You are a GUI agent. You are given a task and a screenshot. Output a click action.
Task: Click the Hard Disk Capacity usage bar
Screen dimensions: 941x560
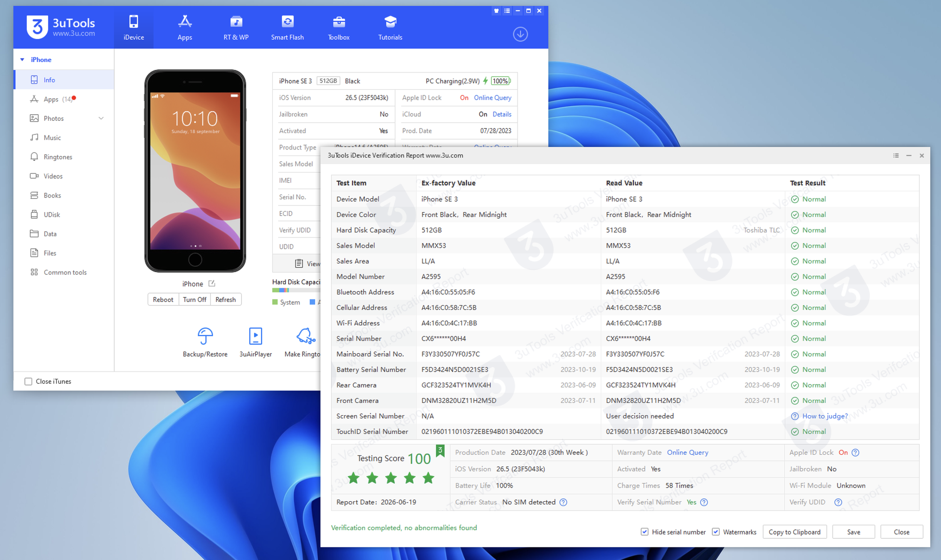(296, 291)
